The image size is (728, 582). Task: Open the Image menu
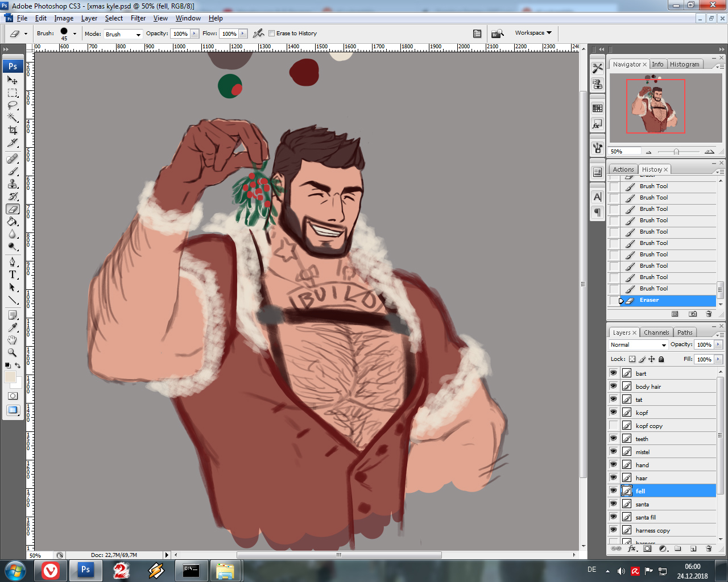64,18
